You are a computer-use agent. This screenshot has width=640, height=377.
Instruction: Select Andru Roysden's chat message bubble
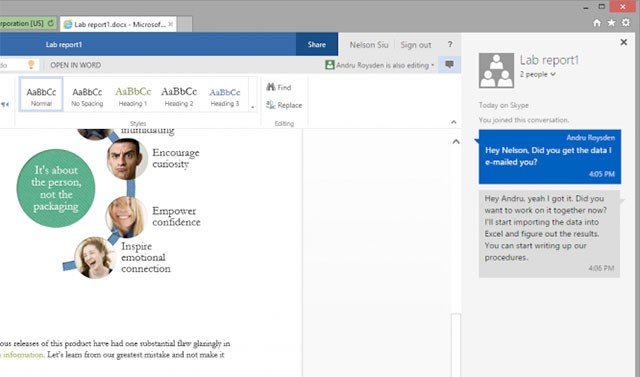(x=550, y=157)
